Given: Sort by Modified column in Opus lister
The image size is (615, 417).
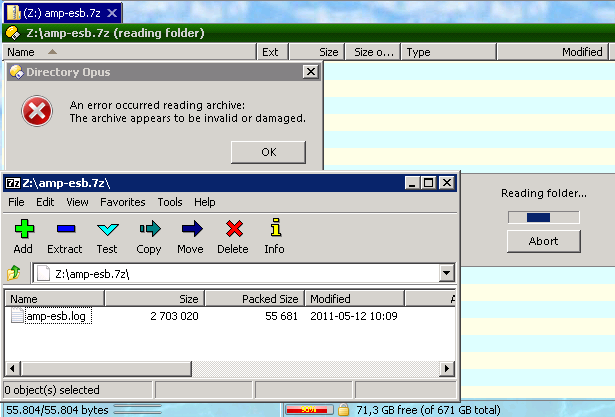Looking at the screenshot, I should pyautogui.click(x=552, y=52).
